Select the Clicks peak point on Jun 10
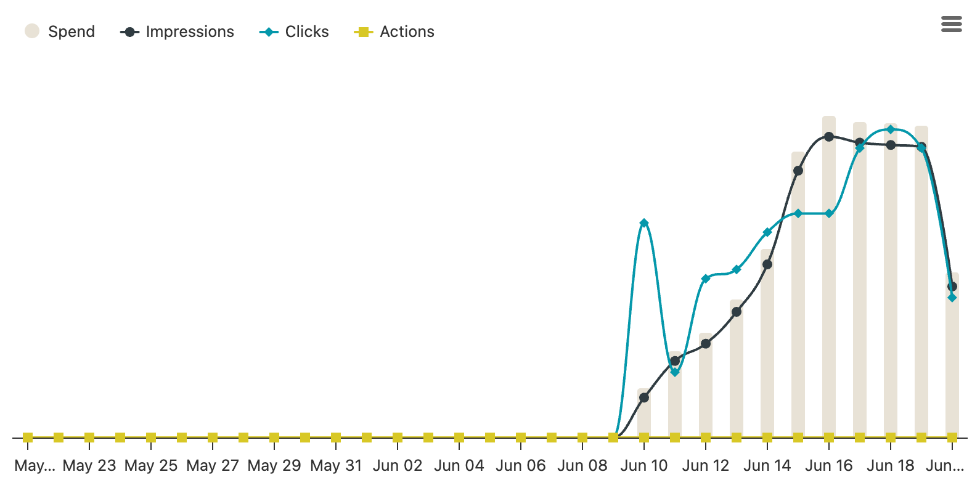980x493 pixels. 644,223
